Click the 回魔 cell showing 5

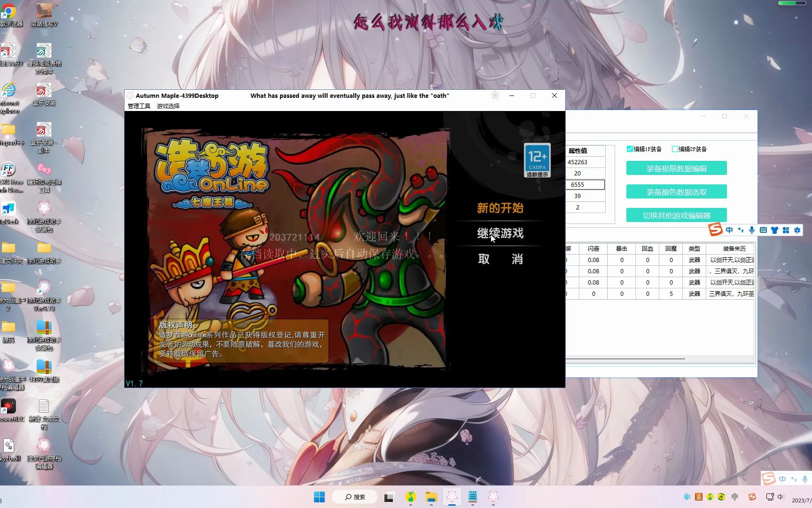[x=671, y=294]
